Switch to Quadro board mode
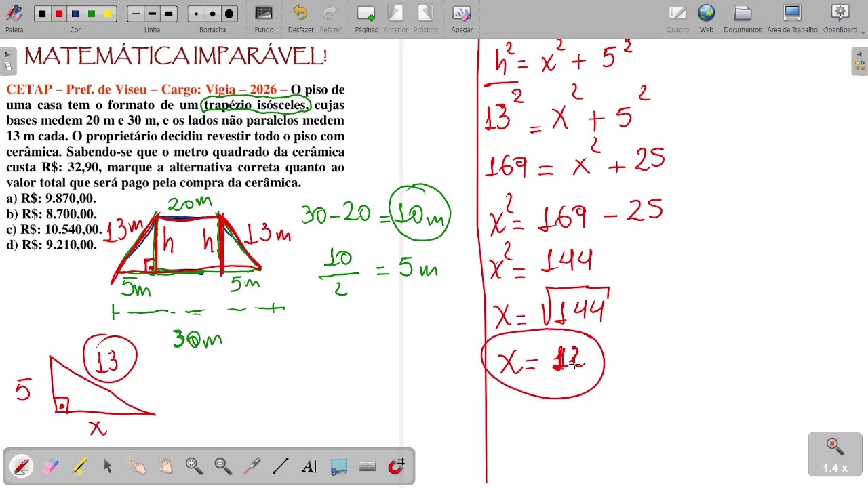Screen dimensions: 868x488 click(x=677, y=18)
